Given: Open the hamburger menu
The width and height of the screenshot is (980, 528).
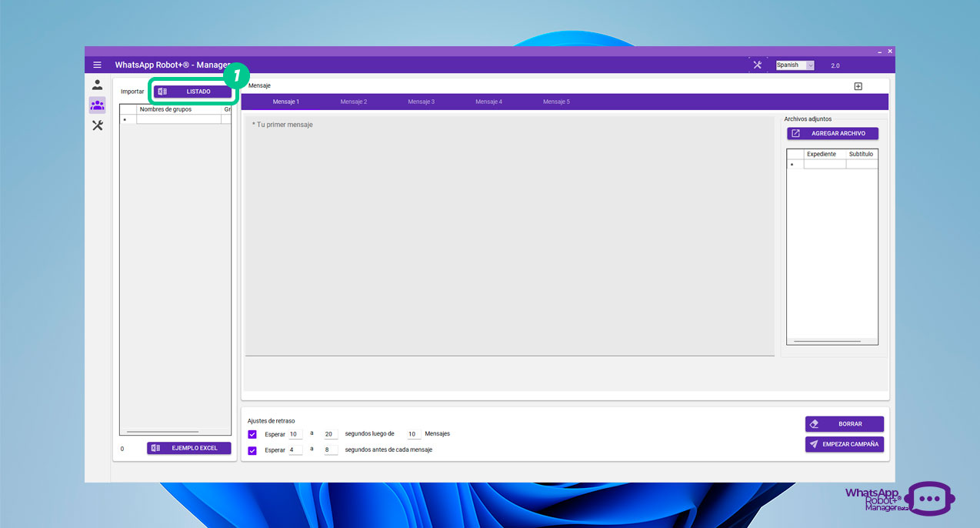Looking at the screenshot, I should click(x=97, y=65).
